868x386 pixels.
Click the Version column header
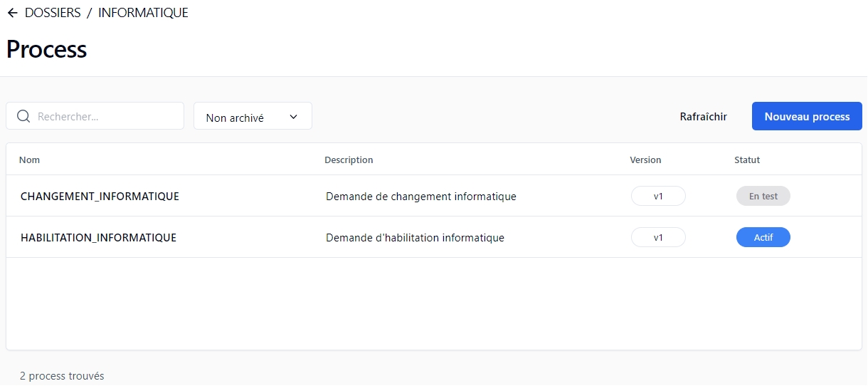(645, 160)
